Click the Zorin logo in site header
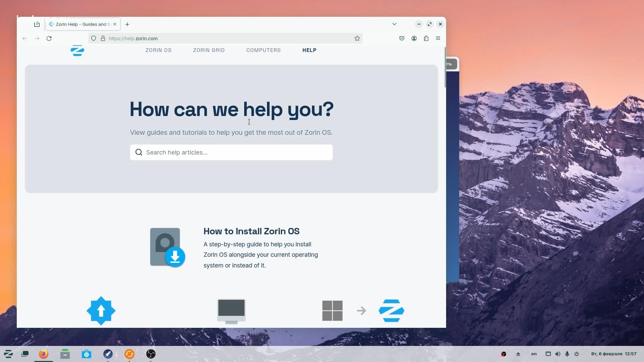This screenshot has height=362, width=644. coord(77,51)
